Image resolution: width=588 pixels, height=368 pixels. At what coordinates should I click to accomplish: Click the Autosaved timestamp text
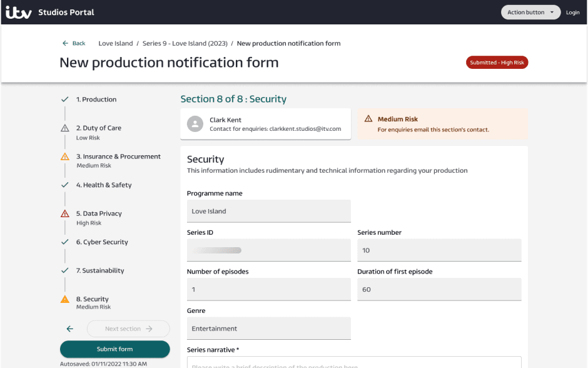coord(103,364)
